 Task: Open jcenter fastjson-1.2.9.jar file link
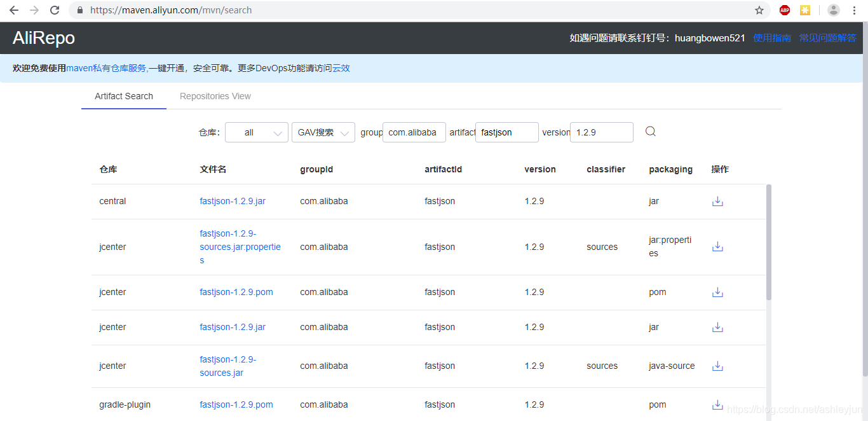coord(233,328)
